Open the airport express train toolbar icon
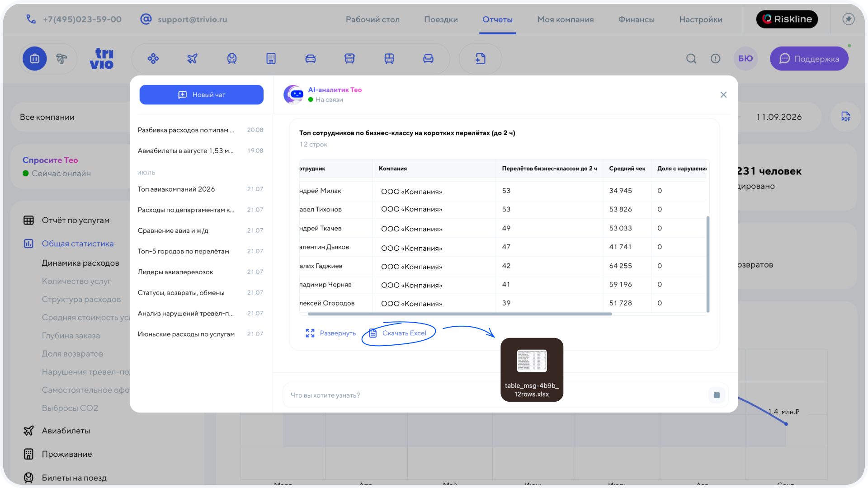Image resolution: width=868 pixels, height=488 pixels. [389, 59]
